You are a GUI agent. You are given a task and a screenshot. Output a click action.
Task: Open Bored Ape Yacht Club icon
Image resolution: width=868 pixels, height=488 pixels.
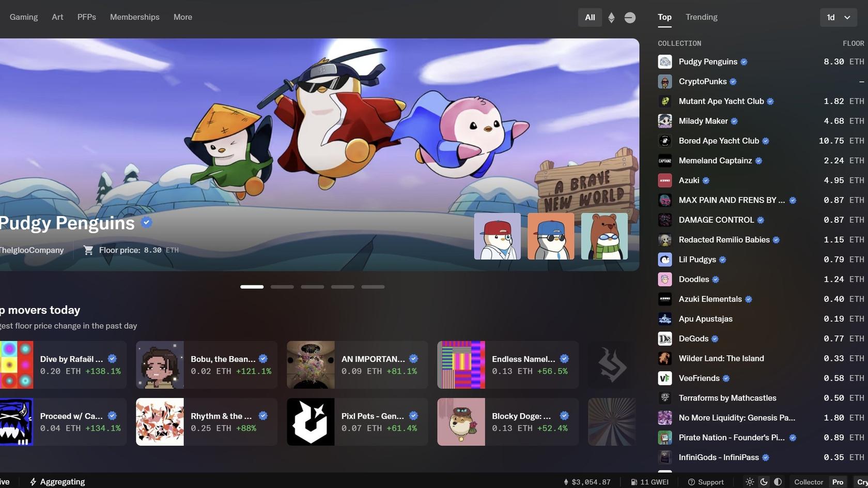pos(665,141)
